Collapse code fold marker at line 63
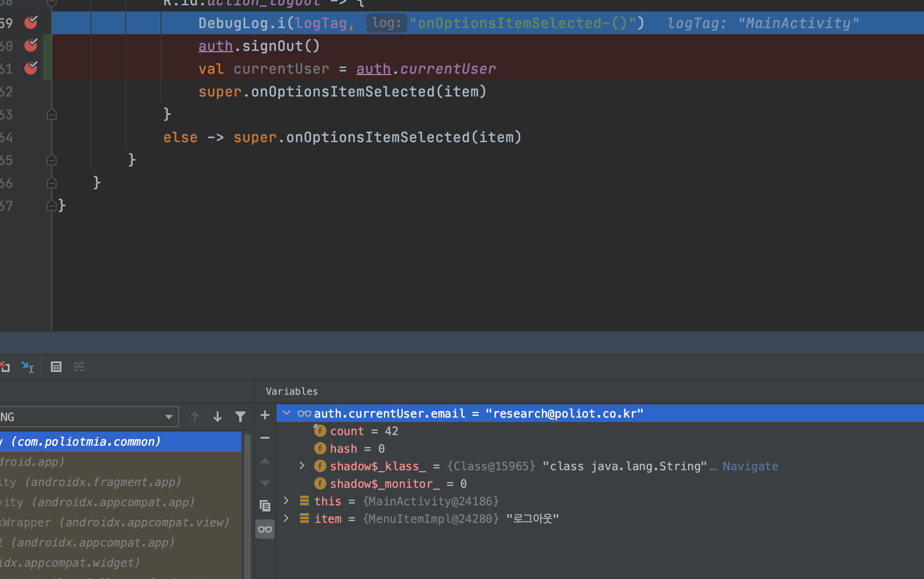The height and width of the screenshot is (579, 924). coord(51,114)
